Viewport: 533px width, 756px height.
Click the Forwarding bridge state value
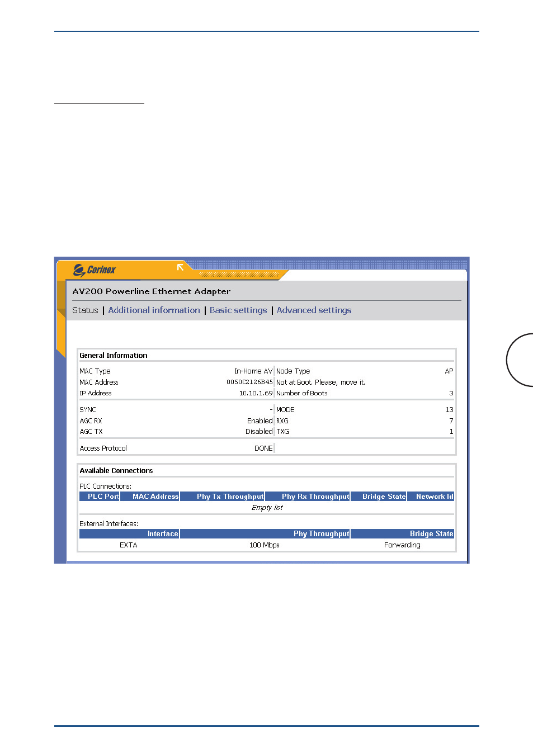coord(402,545)
